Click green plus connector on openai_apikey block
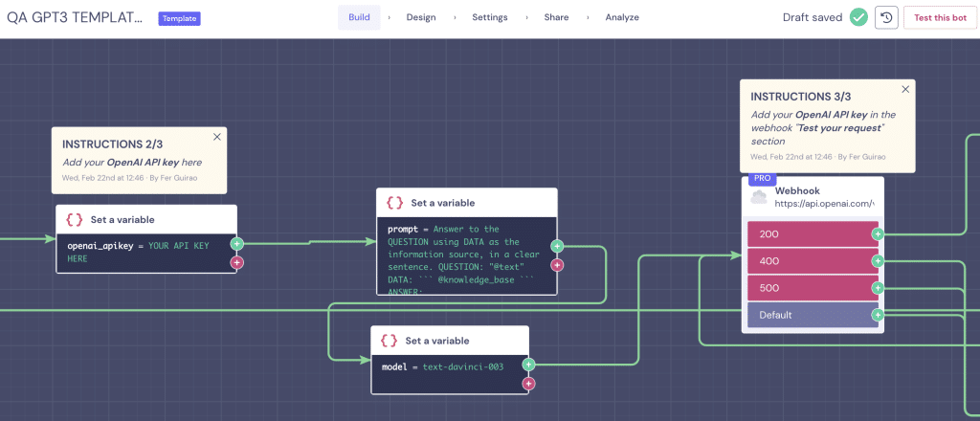Image resolution: width=980 pixels, height=421 pixels. click(237, 244)
